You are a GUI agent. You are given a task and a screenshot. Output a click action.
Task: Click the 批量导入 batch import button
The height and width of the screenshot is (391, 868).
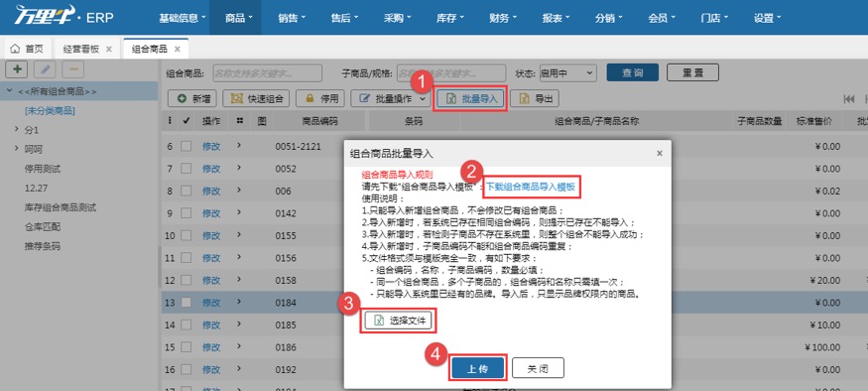tap(470, 98)
